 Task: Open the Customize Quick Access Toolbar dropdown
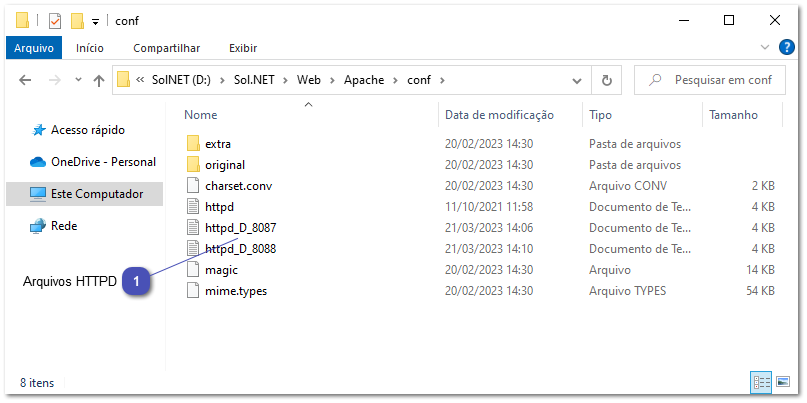point(95,22)
